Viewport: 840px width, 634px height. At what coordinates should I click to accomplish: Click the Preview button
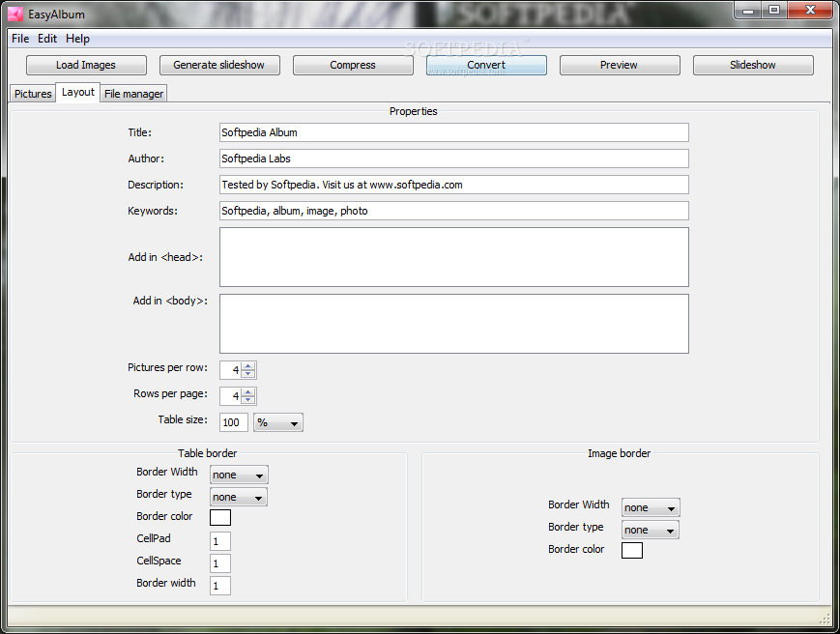click(x=620, y=65)
